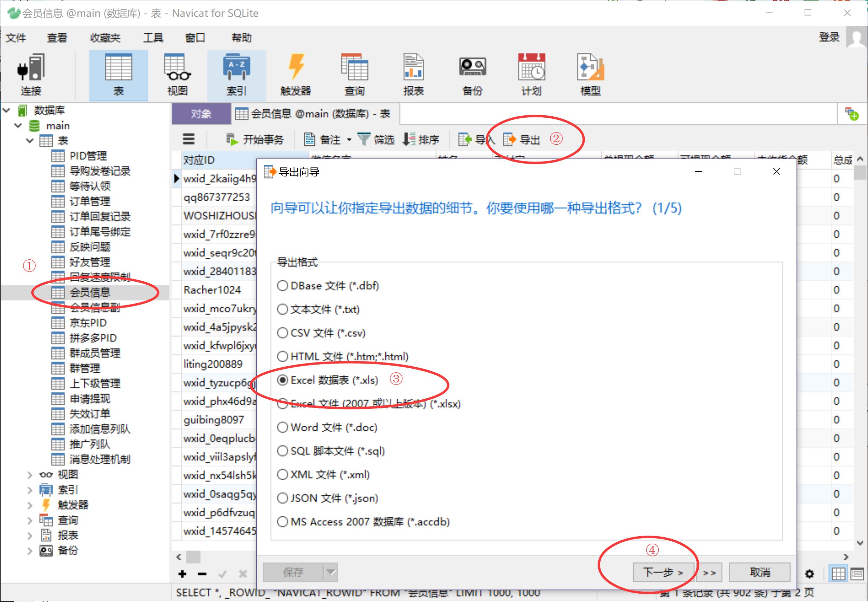Select HTML 文件 format option
868x602 pixels.
tap(343, 356)
